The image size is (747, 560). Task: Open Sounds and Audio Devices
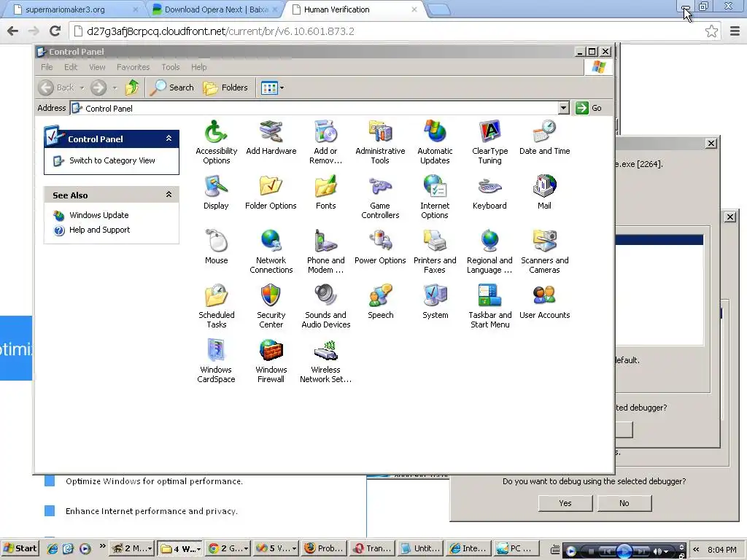pyautogui.click(x=326, y=306)
